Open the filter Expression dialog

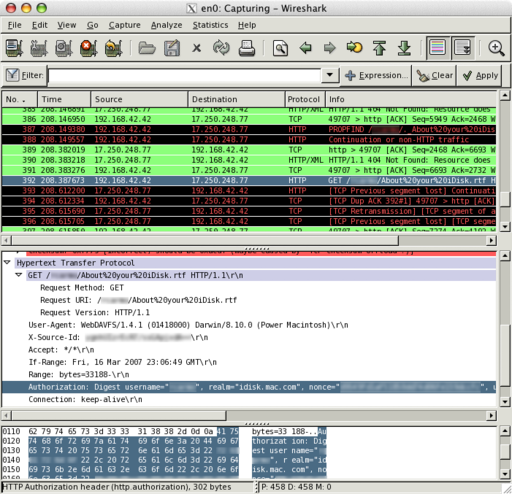tap(376, 76)
